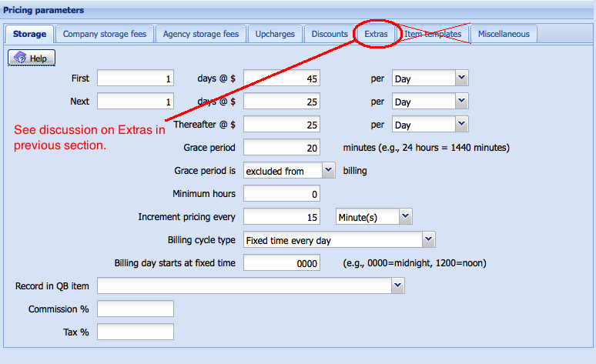
Task: Open the circled Extras tab
Action: tap(377, 34)
